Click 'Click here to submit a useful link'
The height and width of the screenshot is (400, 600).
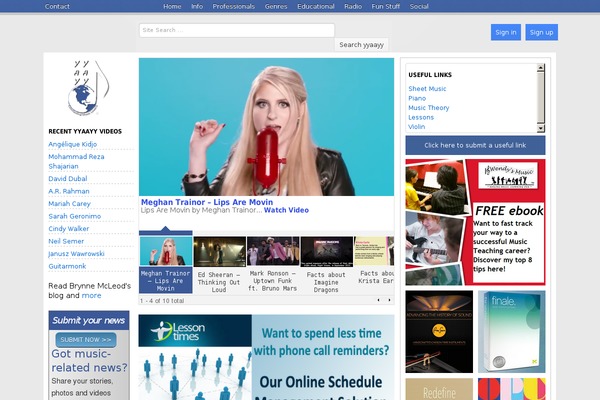click(475, 145)
